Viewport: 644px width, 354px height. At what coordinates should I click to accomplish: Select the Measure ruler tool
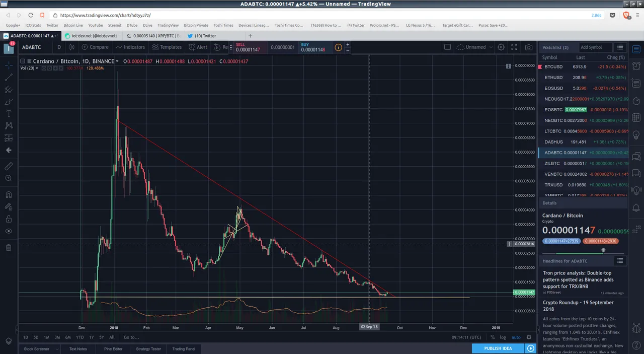coord(9,166)
